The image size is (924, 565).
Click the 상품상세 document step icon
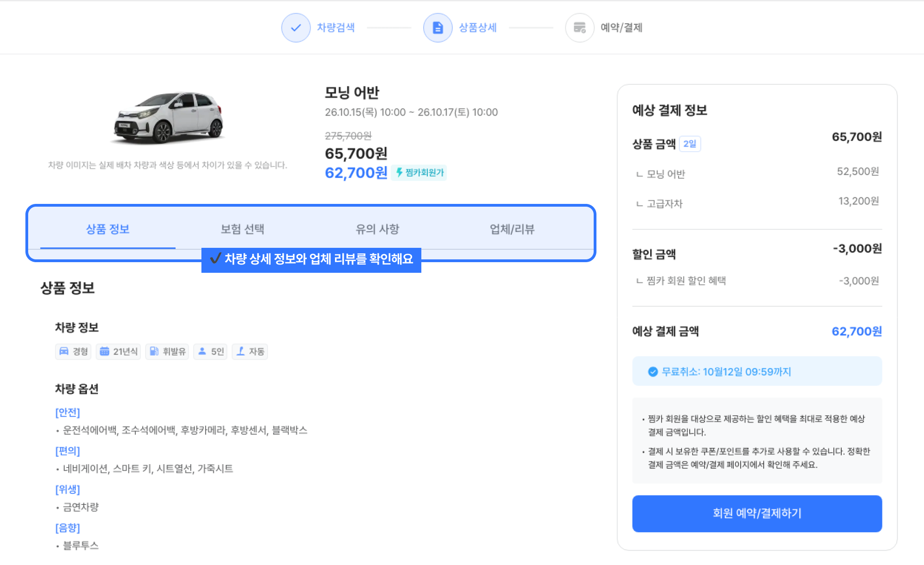click(438, 28)
